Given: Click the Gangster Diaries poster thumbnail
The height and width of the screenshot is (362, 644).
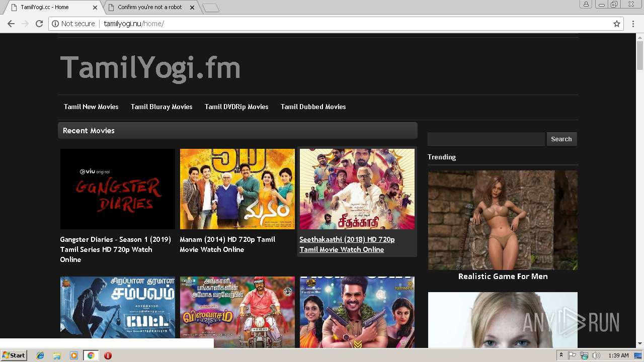Looking at the screenshot, I should point(118,189).
